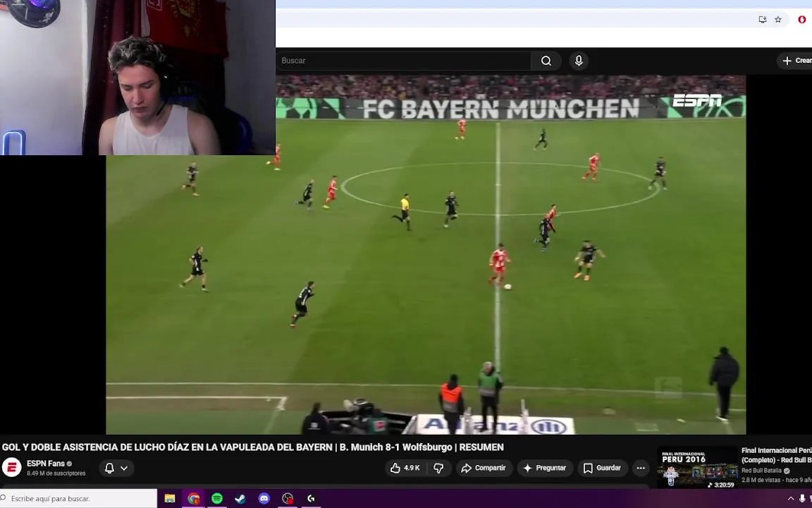Viewport: 812px width, 508px height.
Task: Open ESPN Fans channel avatar
Action: (x=11, y=468)
